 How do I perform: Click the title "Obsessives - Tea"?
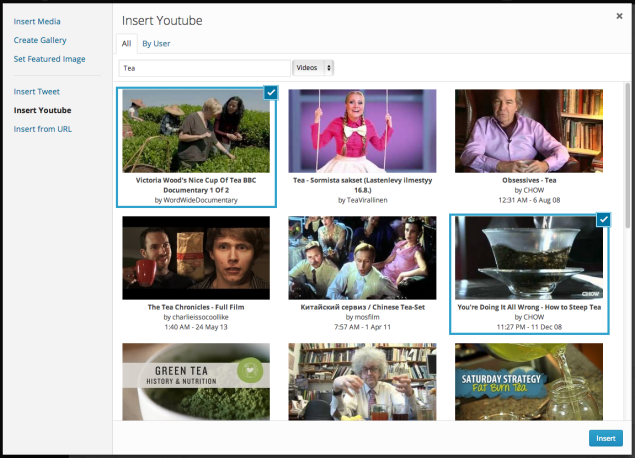point(529,180)
